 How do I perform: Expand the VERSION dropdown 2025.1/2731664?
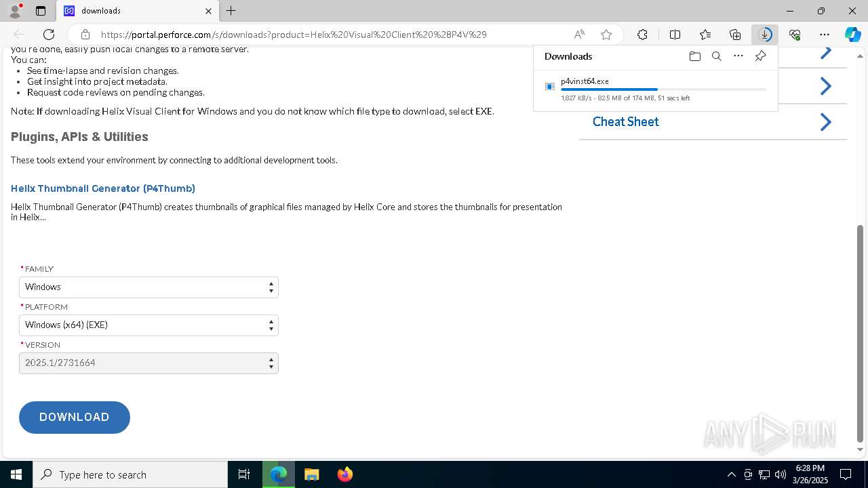pyautogui.click(x=149, y=363)
